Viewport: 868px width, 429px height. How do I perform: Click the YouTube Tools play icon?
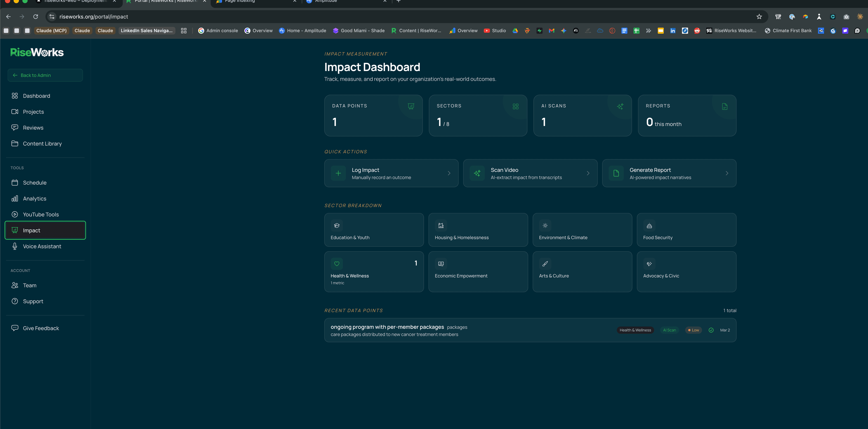point(15,214)
